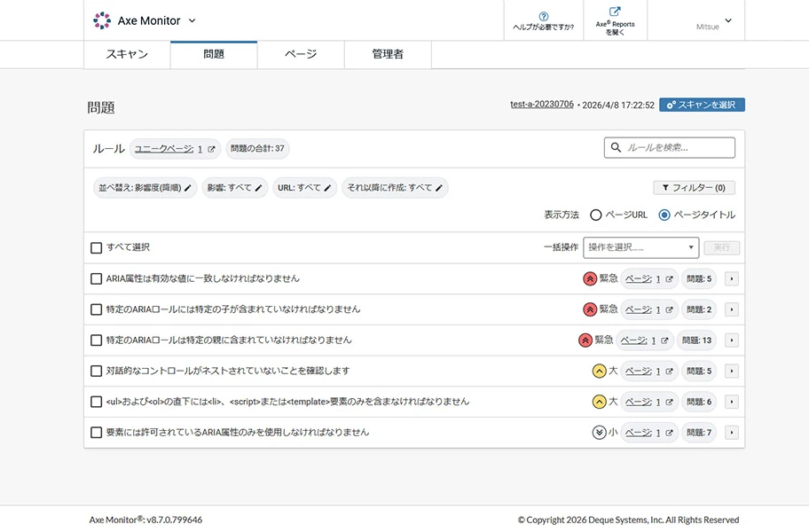809x532 pixels.
Task: Click external icon on 対話的なコントロール row's ページ chip
Action: [669, 372]
